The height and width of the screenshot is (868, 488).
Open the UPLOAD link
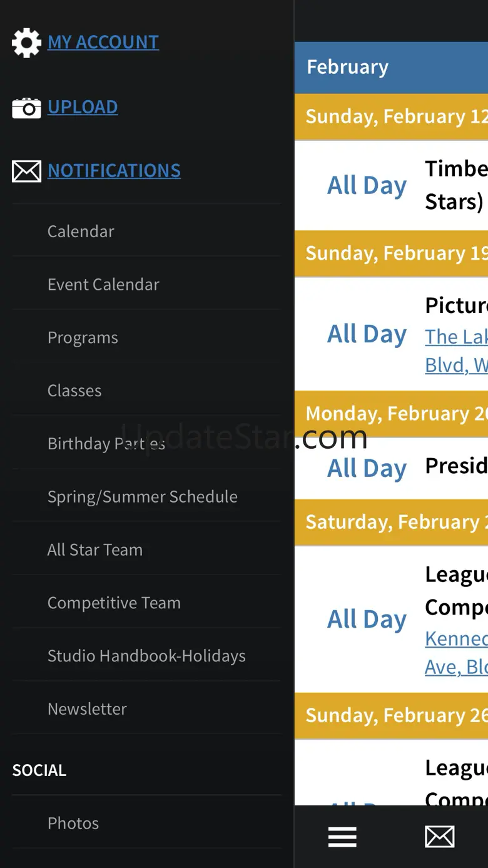(x=83, y=107)
